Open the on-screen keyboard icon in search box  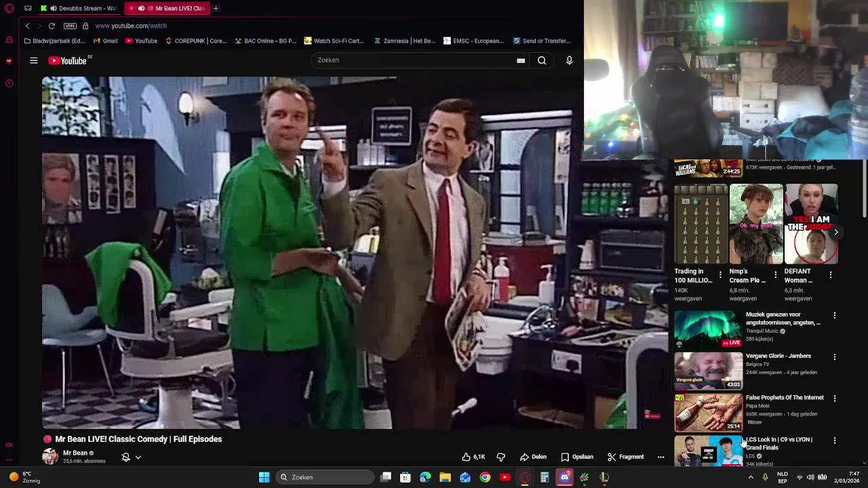point(521,60)
